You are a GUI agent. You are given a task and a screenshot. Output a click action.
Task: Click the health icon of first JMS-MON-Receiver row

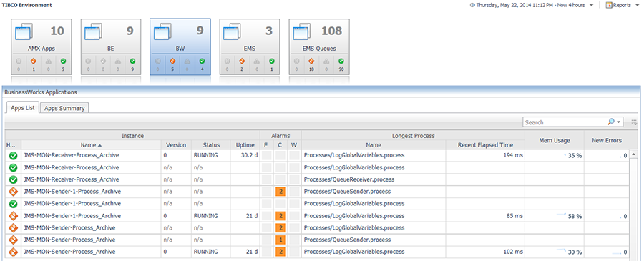13,156
